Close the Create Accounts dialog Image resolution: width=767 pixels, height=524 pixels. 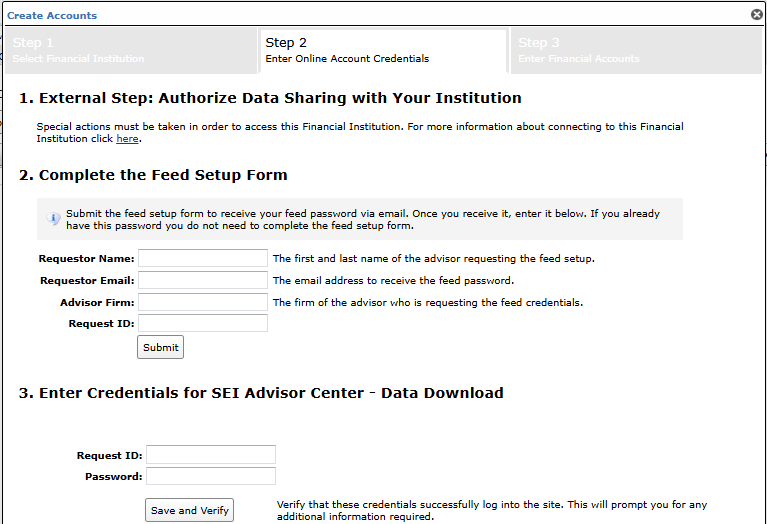pos(757,15)
